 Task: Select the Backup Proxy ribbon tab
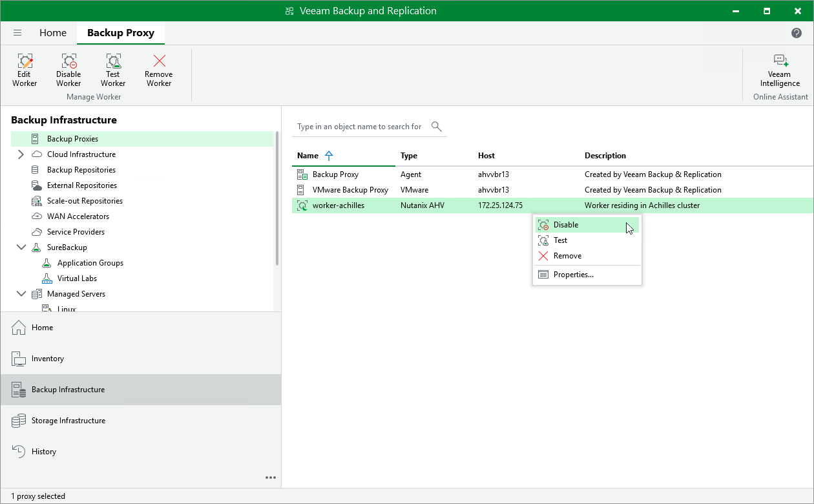[x=121, y=32]
